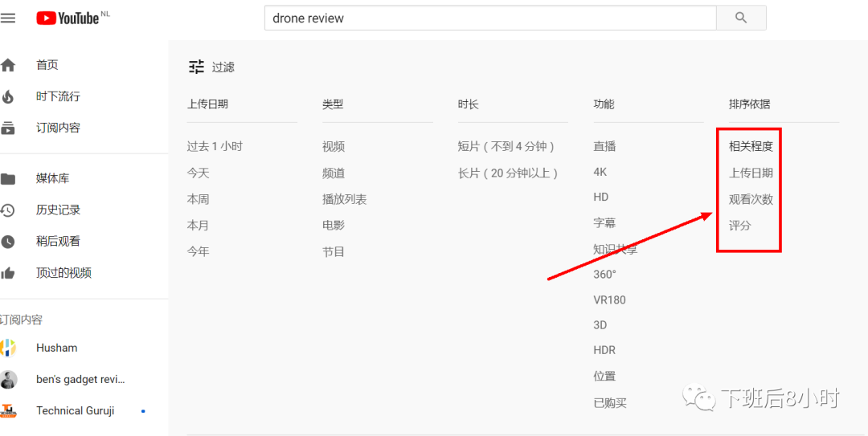Viewport: 868px width, 436px height.
Task: Click the search magnifier button
Action: (741, 18)
